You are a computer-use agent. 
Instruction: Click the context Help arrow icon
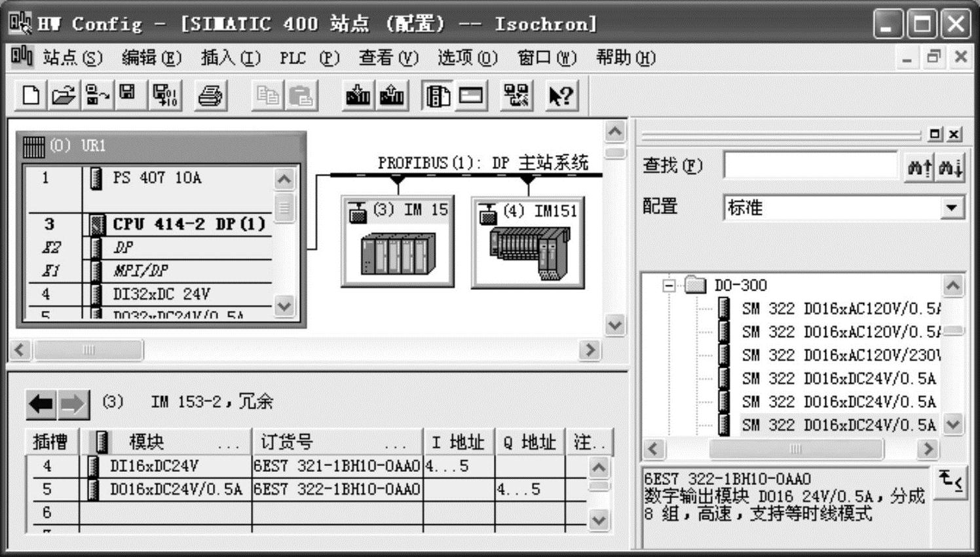561,96
